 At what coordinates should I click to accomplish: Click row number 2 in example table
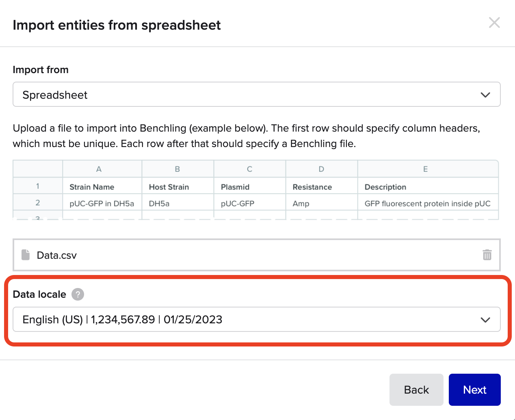tap(38, 202)
